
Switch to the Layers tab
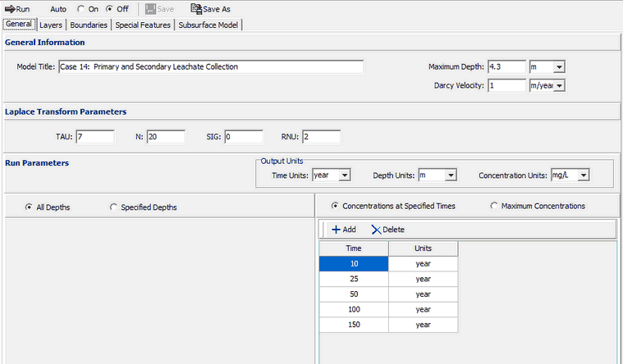(50, 25)
